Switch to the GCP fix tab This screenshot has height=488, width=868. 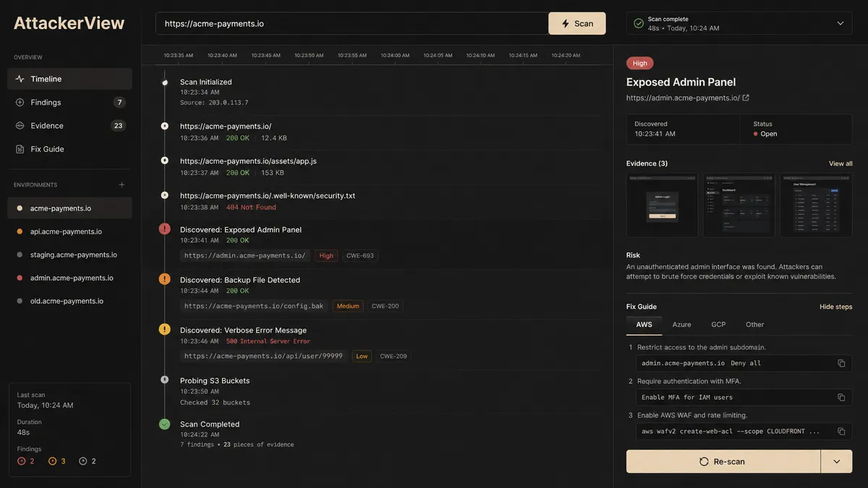[718, 325]
